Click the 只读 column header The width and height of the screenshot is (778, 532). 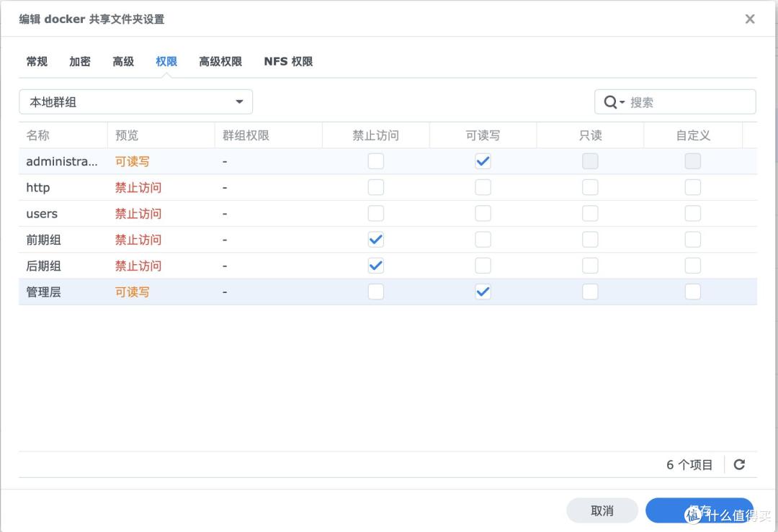(590, 135)
